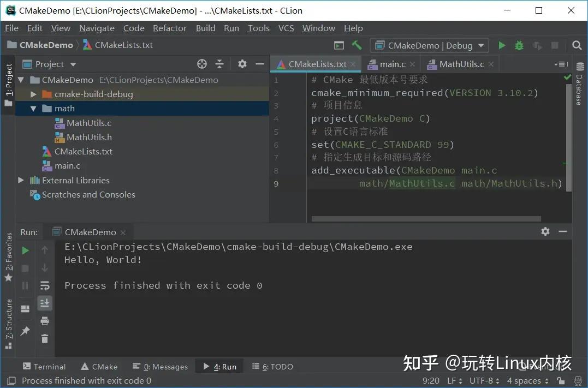The width and height of the screenshot is (588, 388).
Task: Click the read-only lock icon in status bar
Action: tap(561, 380)
